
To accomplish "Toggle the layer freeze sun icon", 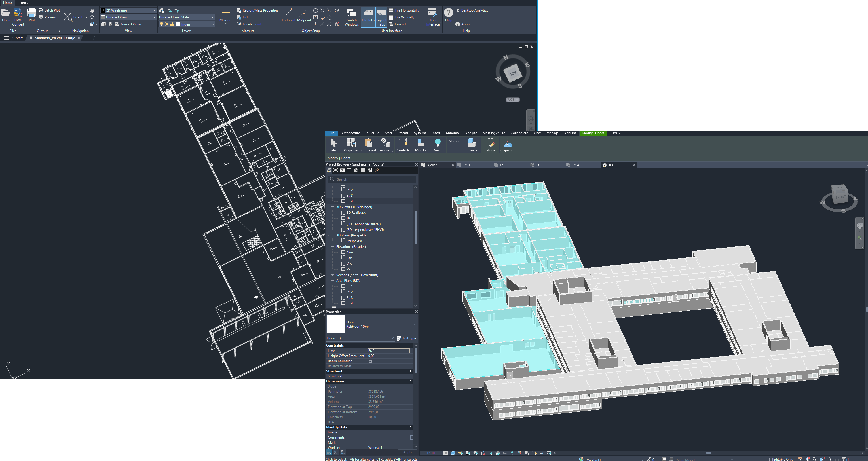I will (x=167, y=24).
